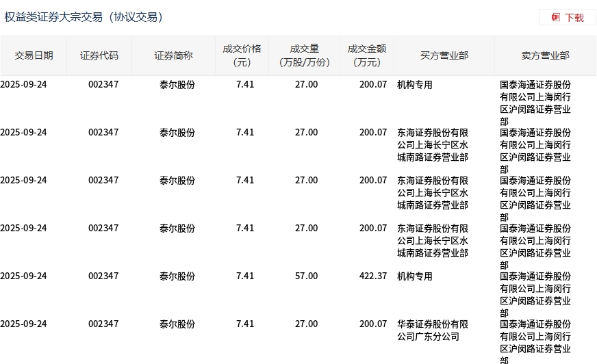
Task: Select buyer 华泰证券股份有限公司广东分公司
Action: (x=433, y=330)
